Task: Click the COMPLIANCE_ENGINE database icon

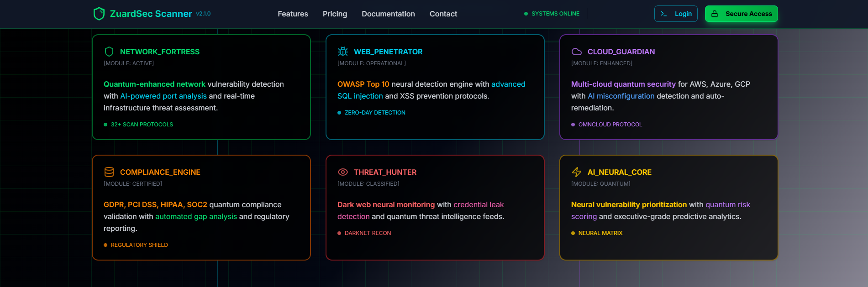Action: [x=109, y=172]
